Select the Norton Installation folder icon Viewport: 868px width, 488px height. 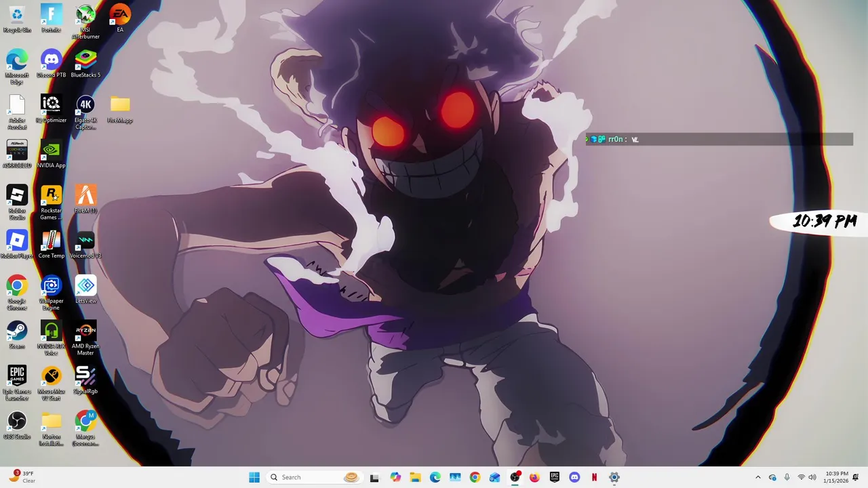point(51,428)
